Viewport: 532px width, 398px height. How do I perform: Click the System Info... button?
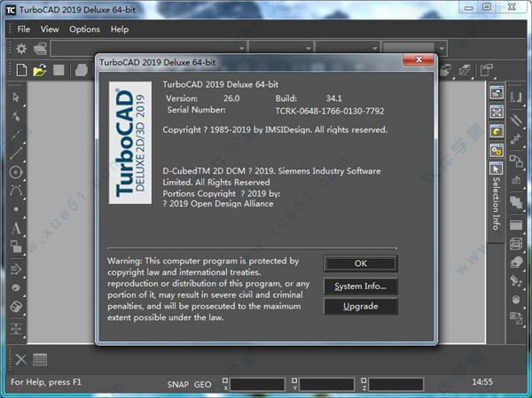pos(360,286)
